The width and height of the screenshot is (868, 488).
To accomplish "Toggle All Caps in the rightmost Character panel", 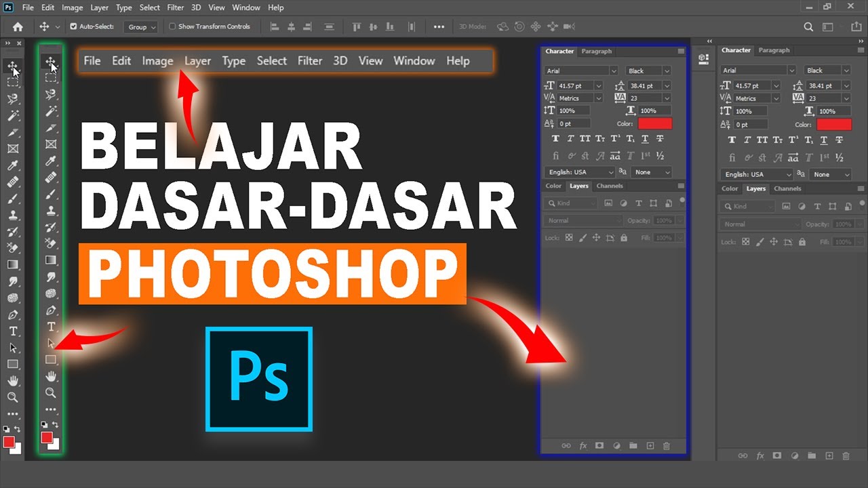I will (763, 140).
